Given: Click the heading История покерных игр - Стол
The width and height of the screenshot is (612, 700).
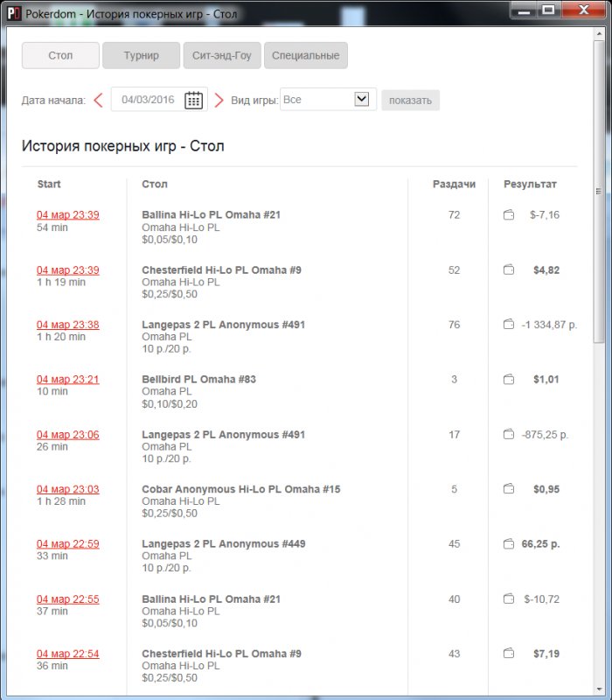Looking at the screenshot, I should tap(122, 146).
